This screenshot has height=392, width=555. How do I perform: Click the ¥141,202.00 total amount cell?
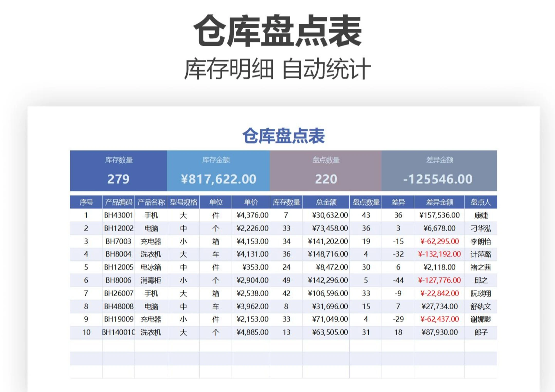328,241
